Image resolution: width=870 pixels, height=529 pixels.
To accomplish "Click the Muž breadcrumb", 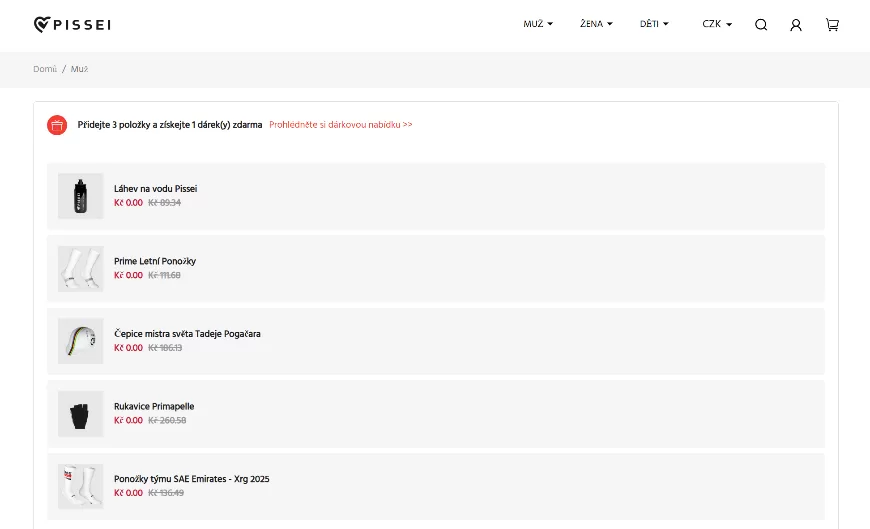I will click(x=79, y=69).
